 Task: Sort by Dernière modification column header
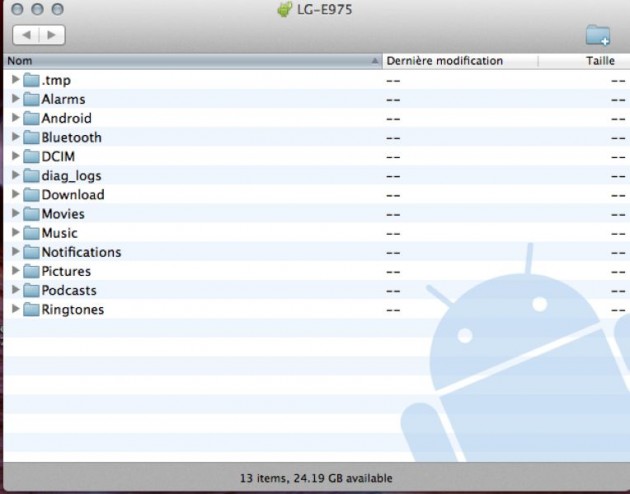click(x=460, y=61)
